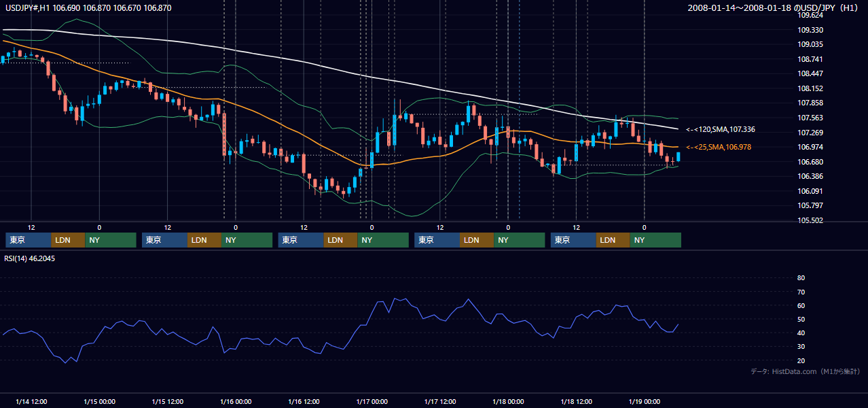This screenshot has height=408, width=868.
Task: Select the RSI(14) 46.2045 indicator label
Action: pos(29,258)
